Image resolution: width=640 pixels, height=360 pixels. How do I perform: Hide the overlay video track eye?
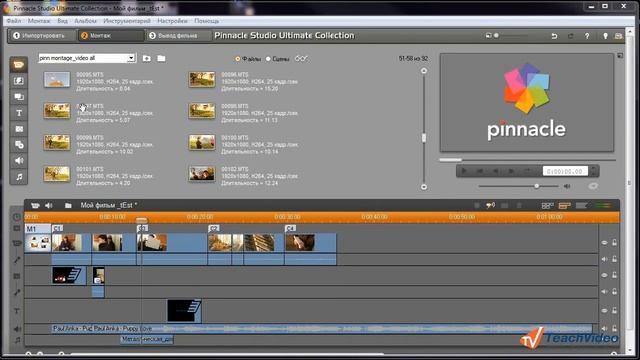coord(604,275)
